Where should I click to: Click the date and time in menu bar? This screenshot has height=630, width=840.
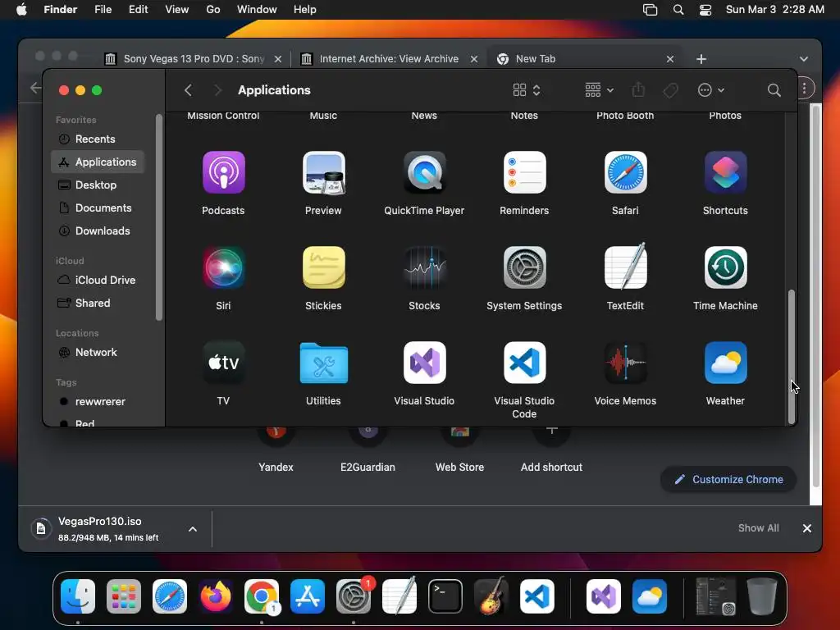774,10
